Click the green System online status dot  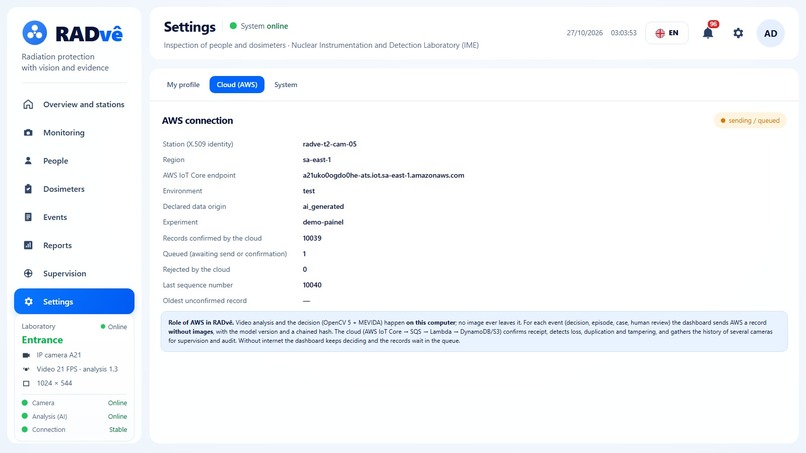(233, 26)
